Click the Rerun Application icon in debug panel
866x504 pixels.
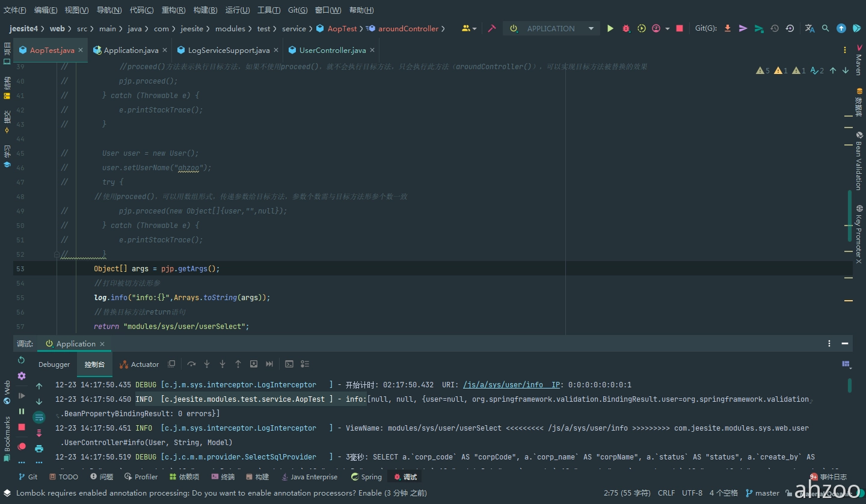pos(22,360)
